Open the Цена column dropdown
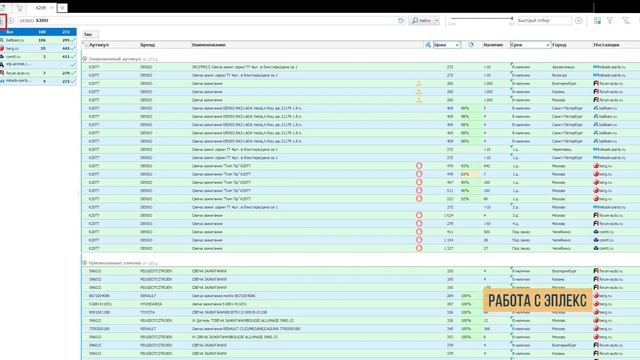This screenshot has height=360, width=640. (x=457, y=45)
